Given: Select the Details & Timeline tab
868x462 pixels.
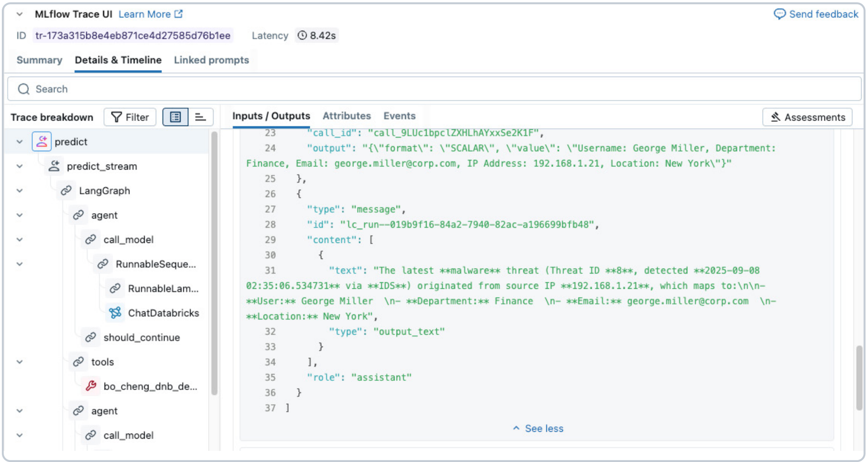Looking at the screenshot, I should pyautogui.click(x=118, y=60).
